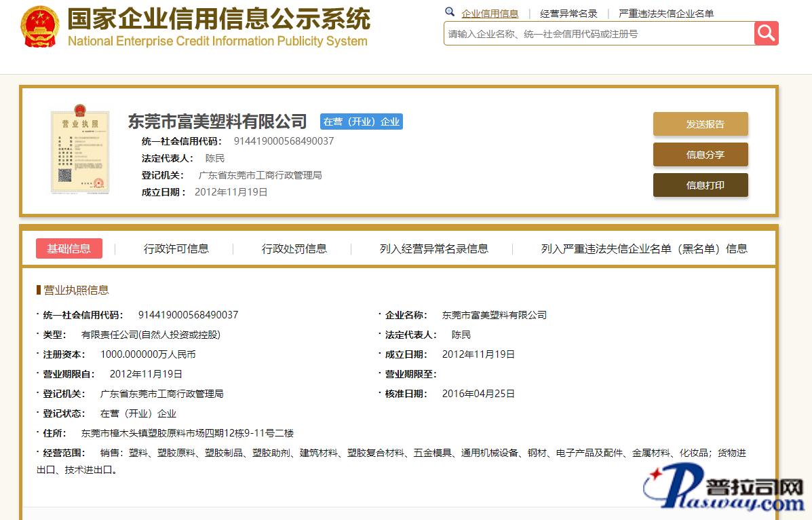Switch to the 行政处罚信息 tab
Viewport: 812px width, 520px height.
[x=294, y=249]
